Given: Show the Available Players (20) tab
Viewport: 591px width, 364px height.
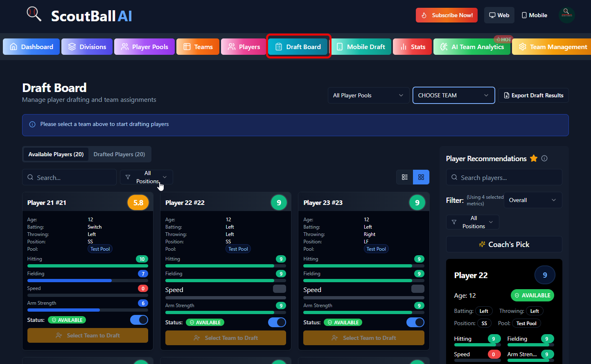Looking at the screenshot, I should coord(56,154).
